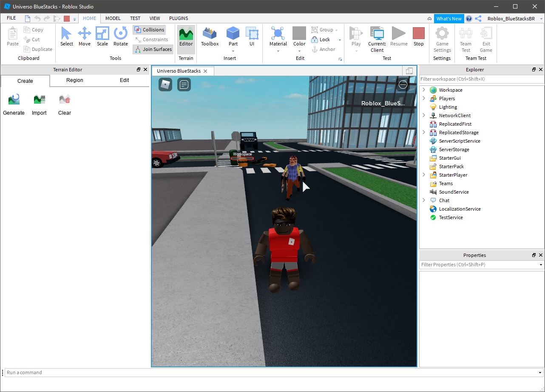The image size is (545, 392).
Task: Select the Select tool in ribbon
Action: point(66,37)
